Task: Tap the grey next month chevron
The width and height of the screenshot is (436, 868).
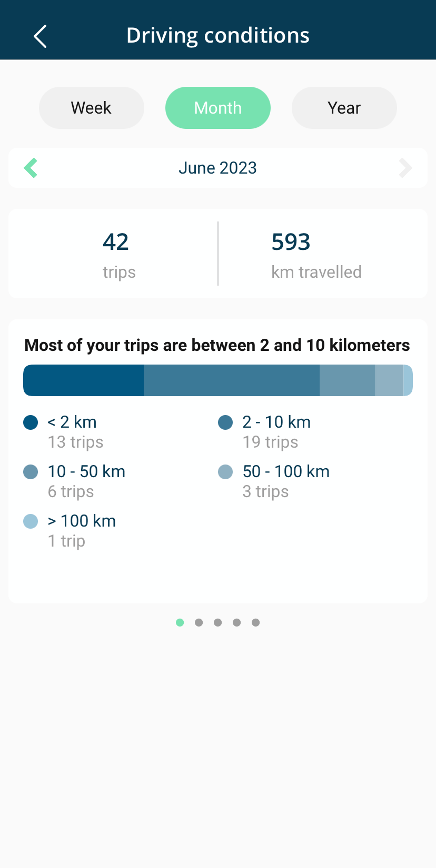Action: pyautogui.click(x=405, y=168)
